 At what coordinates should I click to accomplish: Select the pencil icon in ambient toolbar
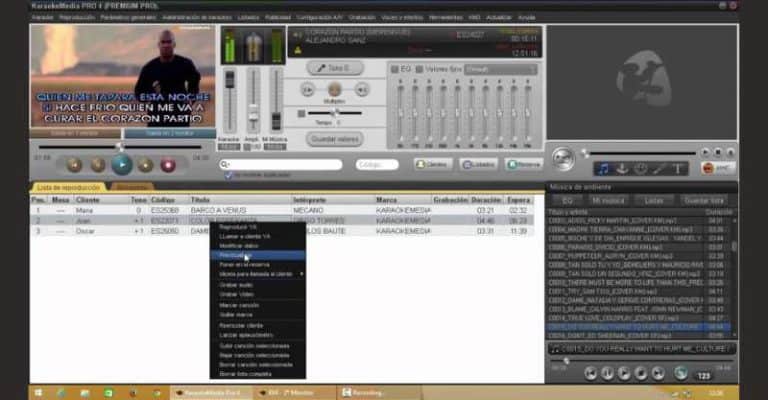(659, 169)
